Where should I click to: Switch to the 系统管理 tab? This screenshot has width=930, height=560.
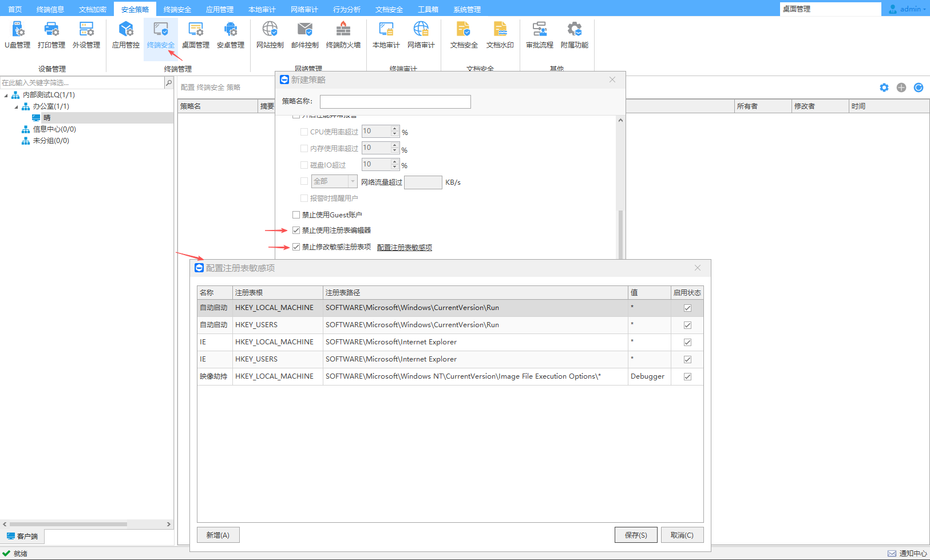coord(467,9)
